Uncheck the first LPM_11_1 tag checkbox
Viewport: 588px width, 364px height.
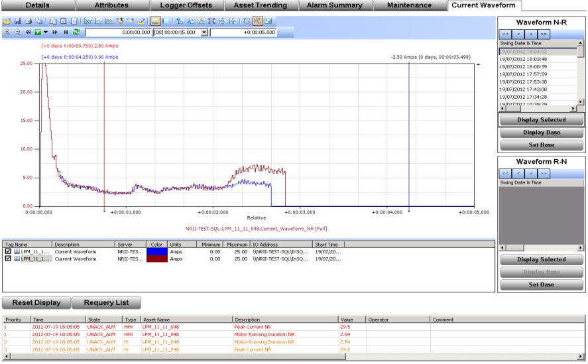pos(8,251)
